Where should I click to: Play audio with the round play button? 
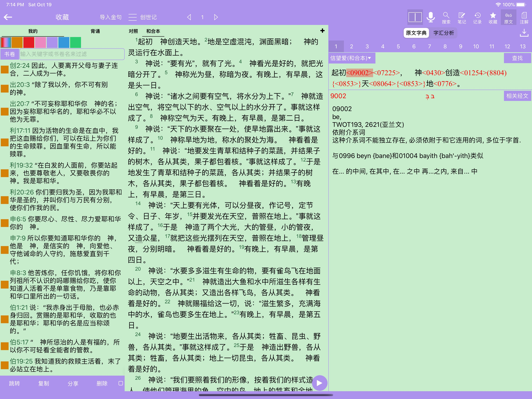[x=319, y=383]
